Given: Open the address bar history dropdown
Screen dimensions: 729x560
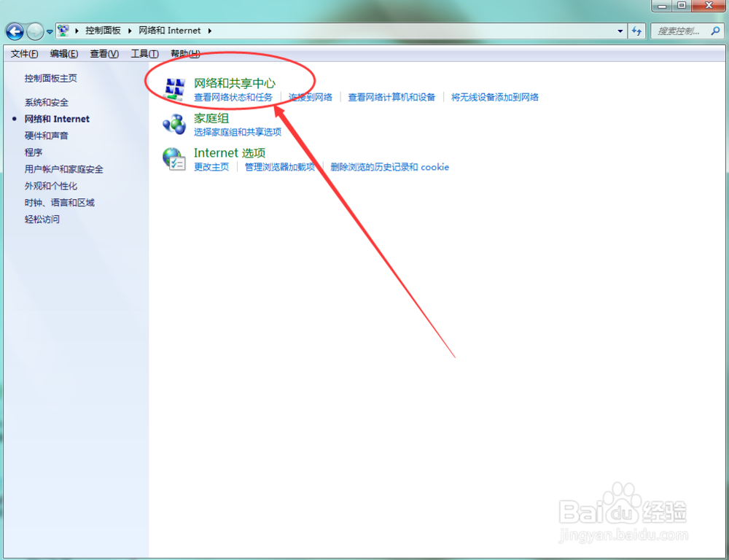Looking at the screenshot, I should pyautogui.click(x=620, y=31).
